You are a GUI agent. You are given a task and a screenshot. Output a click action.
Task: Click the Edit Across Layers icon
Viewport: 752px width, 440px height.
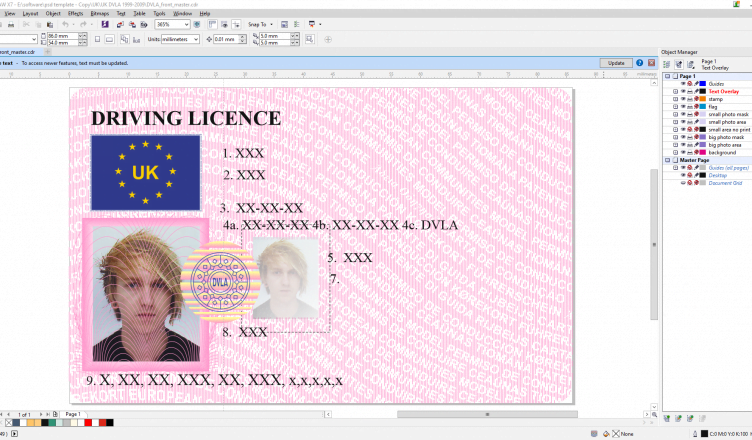tap(680, 64)
